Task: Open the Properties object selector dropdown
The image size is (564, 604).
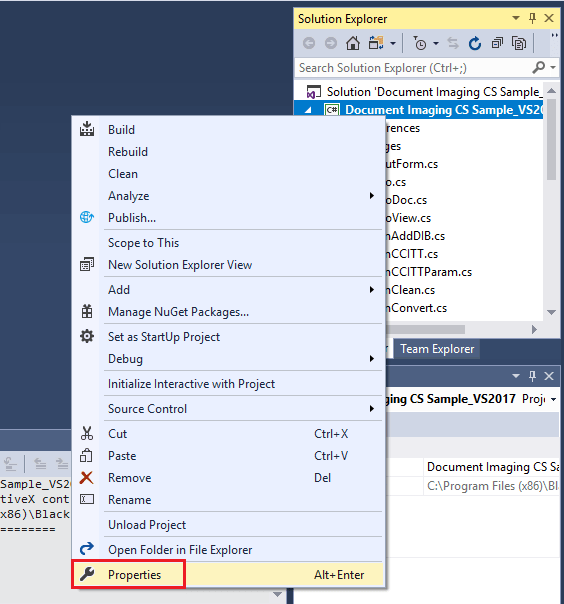Action: click(x=553, y=399)
